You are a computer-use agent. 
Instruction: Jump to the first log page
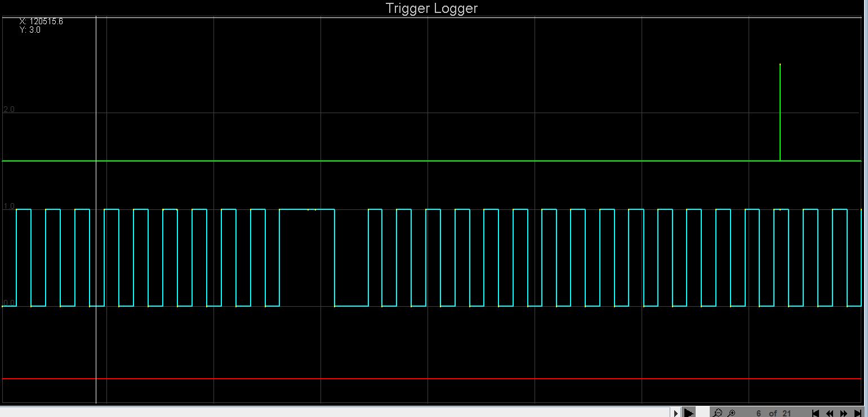815,414
